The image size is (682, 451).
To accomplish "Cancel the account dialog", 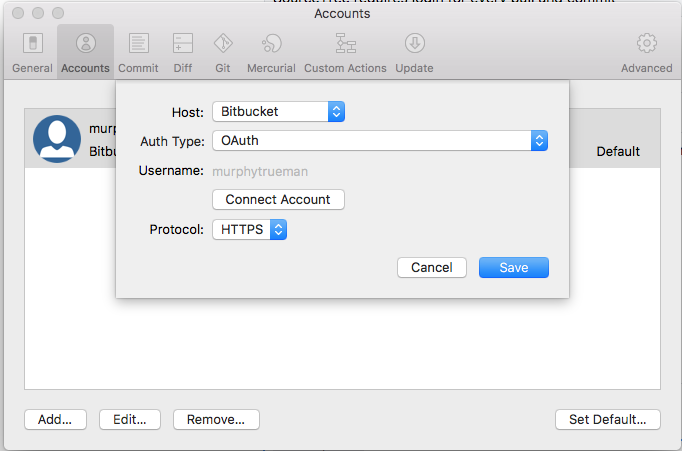I will pyautogui.click(x=431, y=267).
